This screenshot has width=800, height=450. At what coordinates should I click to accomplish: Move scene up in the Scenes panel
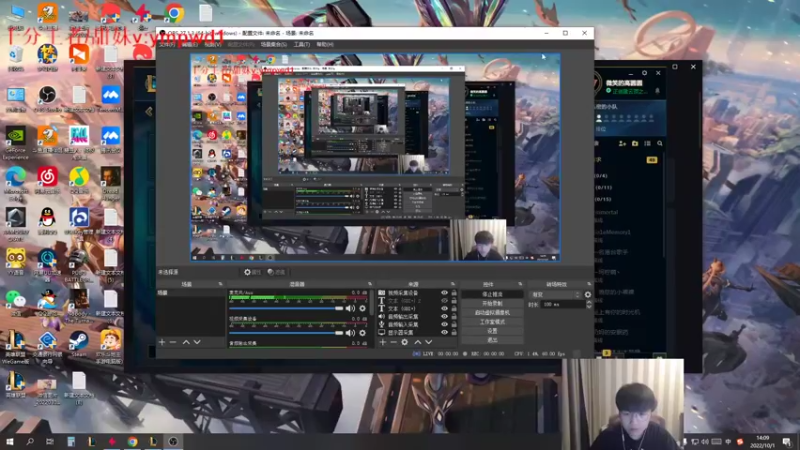(x=186, y=342)
